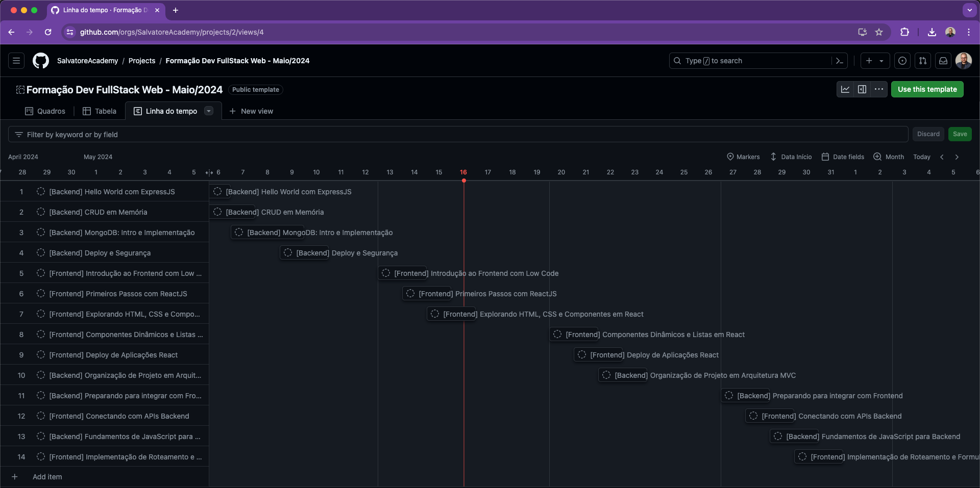
Task: Jump timeline to Today
Action: pyautogui.click(x=921, y=157)
